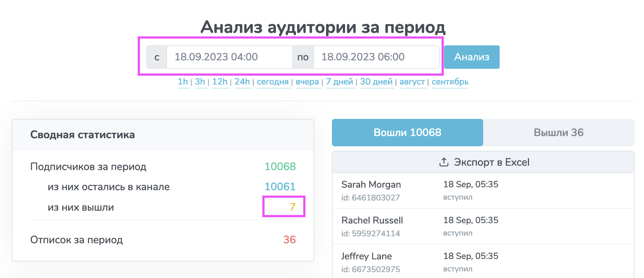The image size is (644, 278).
Task: Pick the сегодня period link
Action: point(273,82)
